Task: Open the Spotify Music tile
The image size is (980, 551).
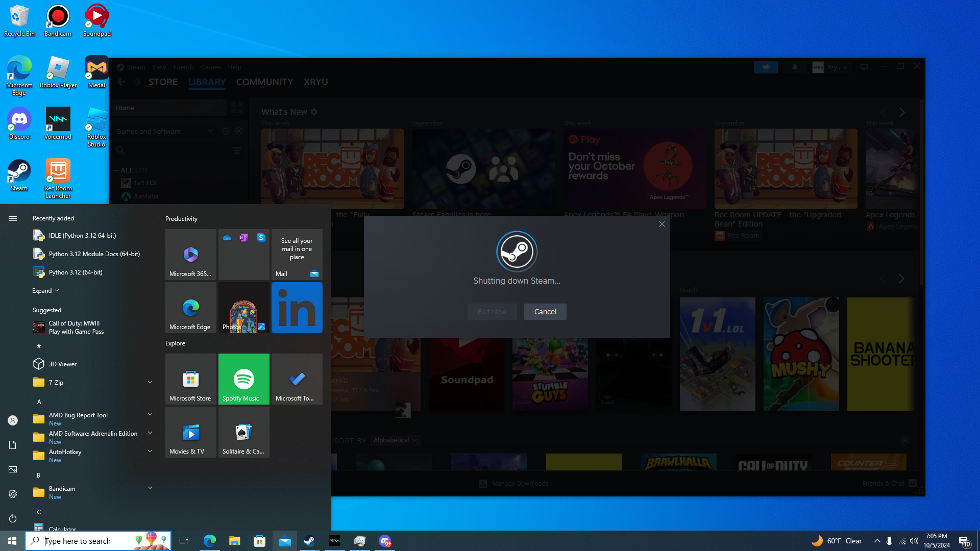Action: point(243,379)
